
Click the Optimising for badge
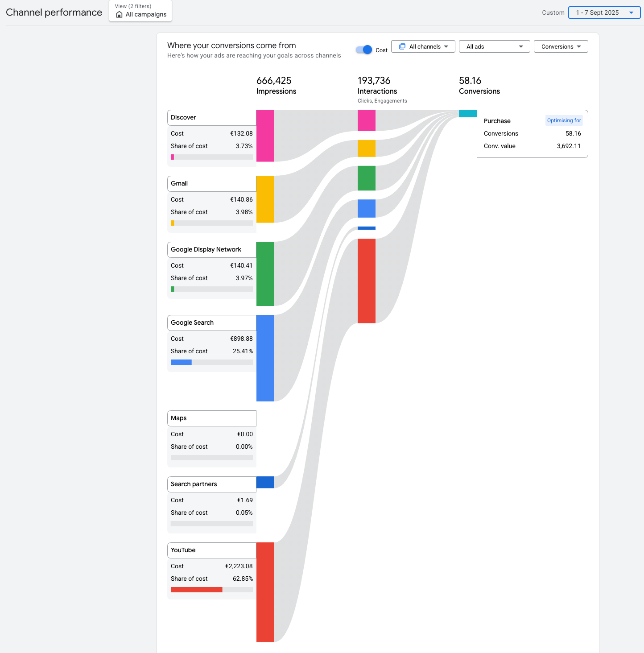click(x=564, y=120)
